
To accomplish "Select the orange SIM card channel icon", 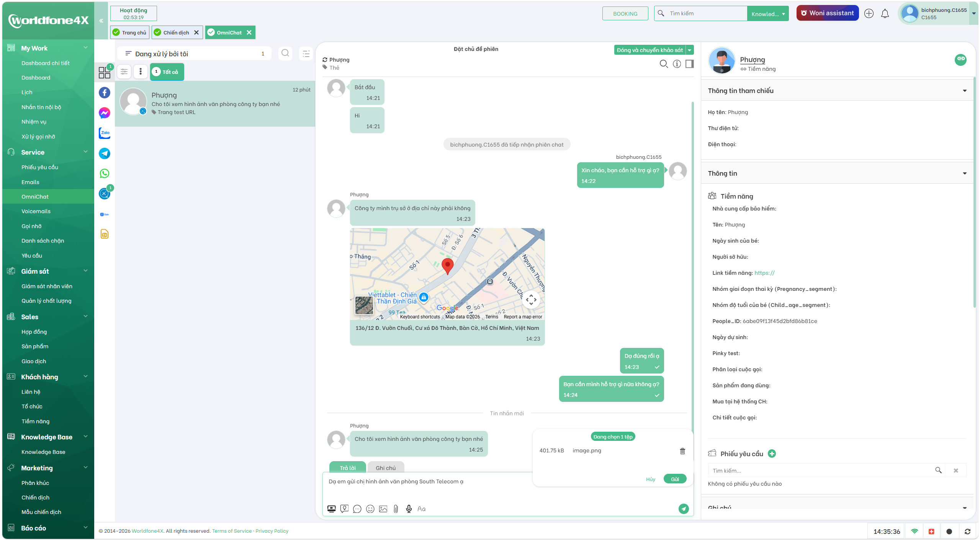I will pos(105,234).
